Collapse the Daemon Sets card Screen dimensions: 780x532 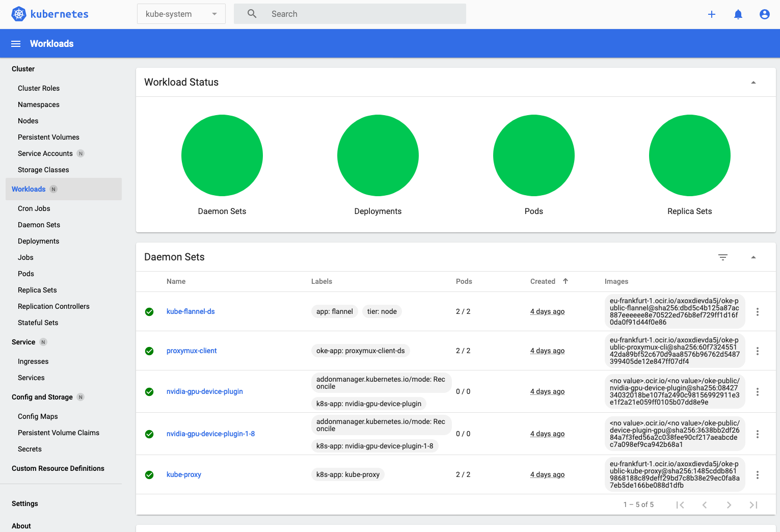tap(754, 257)
